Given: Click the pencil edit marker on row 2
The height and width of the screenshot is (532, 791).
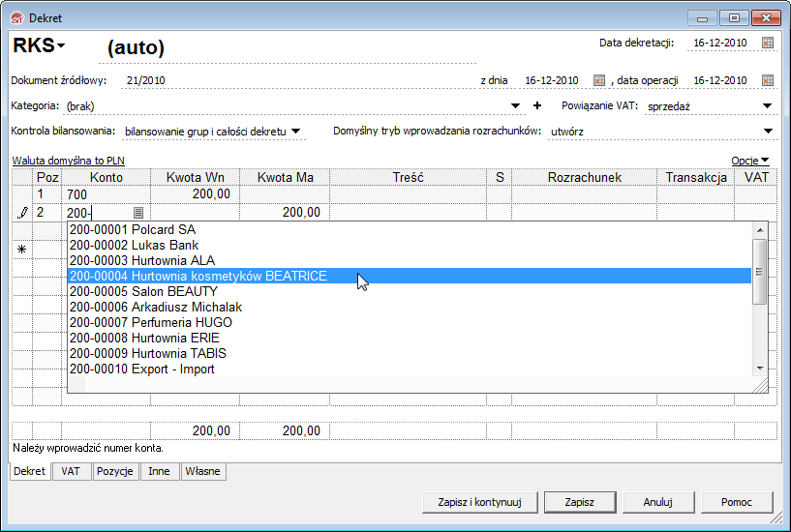Looking at the screenshot, I should click(x=21, y=213).
